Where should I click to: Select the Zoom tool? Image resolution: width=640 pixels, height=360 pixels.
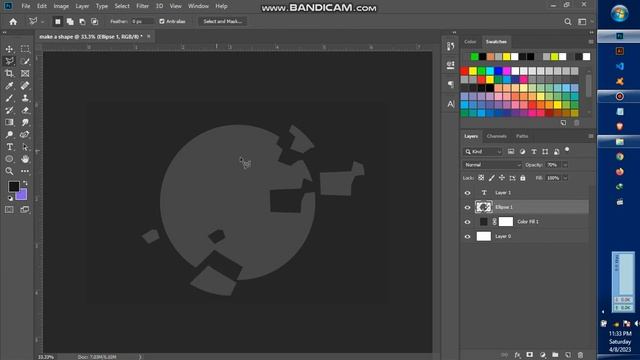[x=9, y=171]
